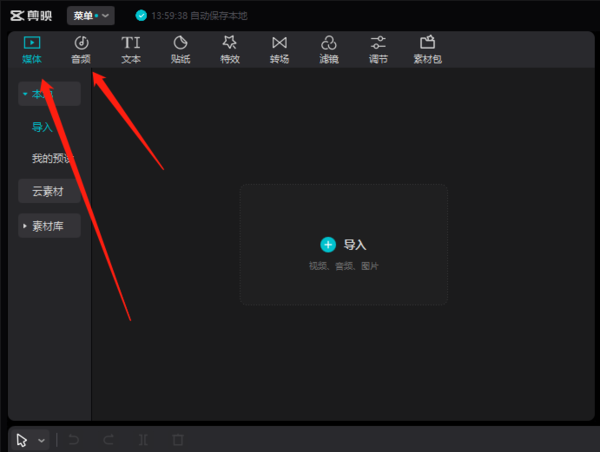Select 导入 (Import) in the sidebar
This screenshot has height=452, width=600.
point(42,127)
